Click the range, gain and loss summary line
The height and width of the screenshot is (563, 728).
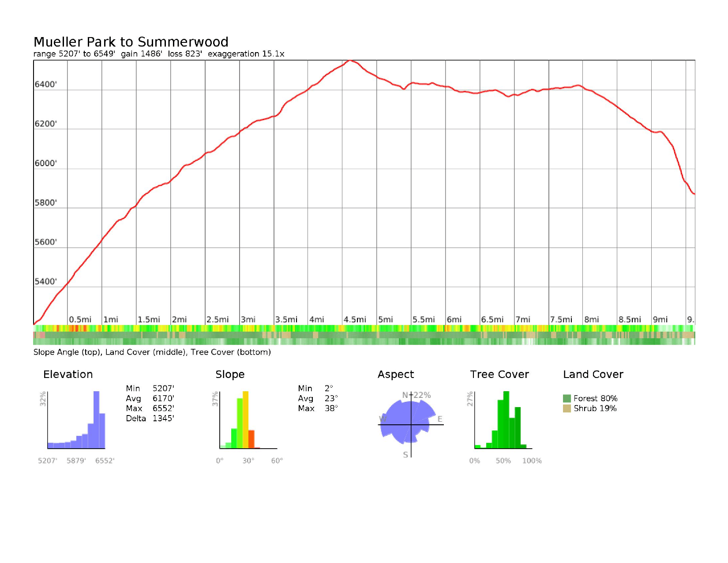point(159,54)
